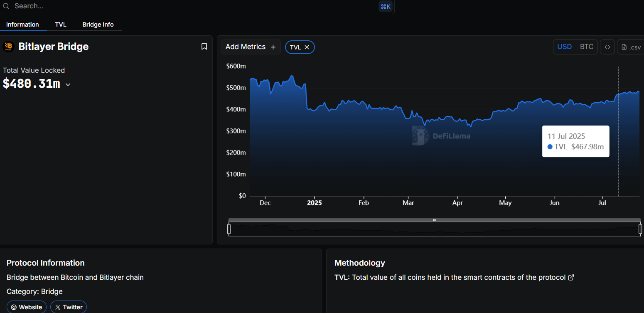
Task: Click the ⌘K shortcut badge
Action: [x=386, y=6]
